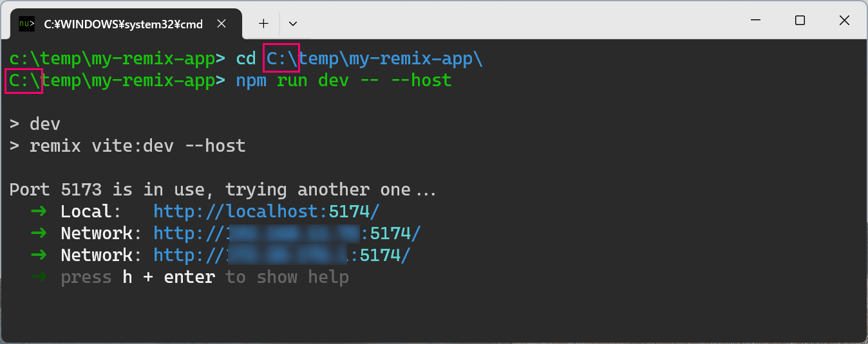Minimize the terminal window
The image size is (868, 344).
coord(756,21)
